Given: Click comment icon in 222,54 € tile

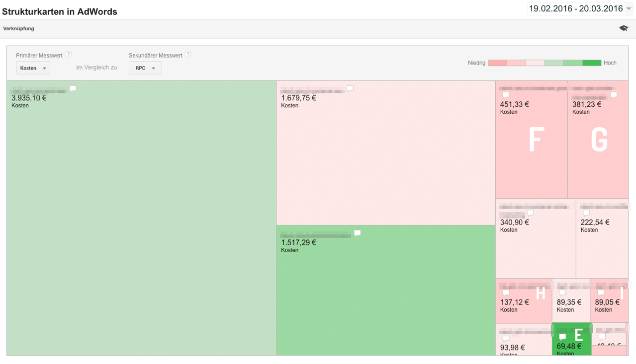Looking at the screenshot, I should [x=586, y=213].
